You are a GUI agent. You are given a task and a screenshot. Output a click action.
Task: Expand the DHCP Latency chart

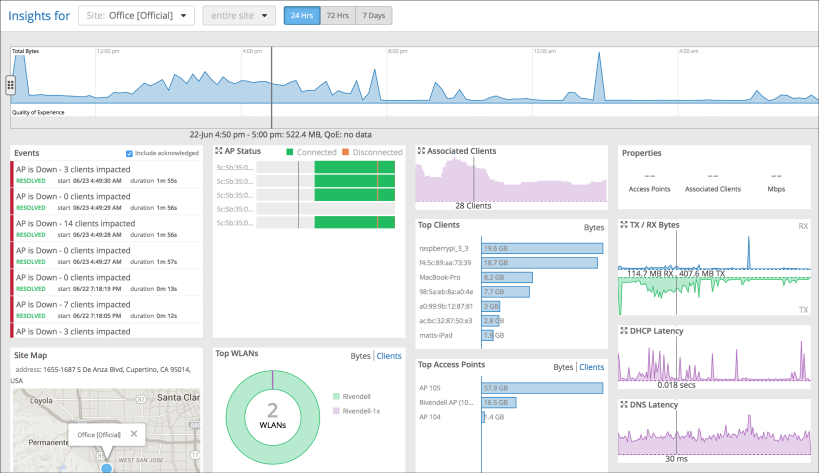coord(624,330)
